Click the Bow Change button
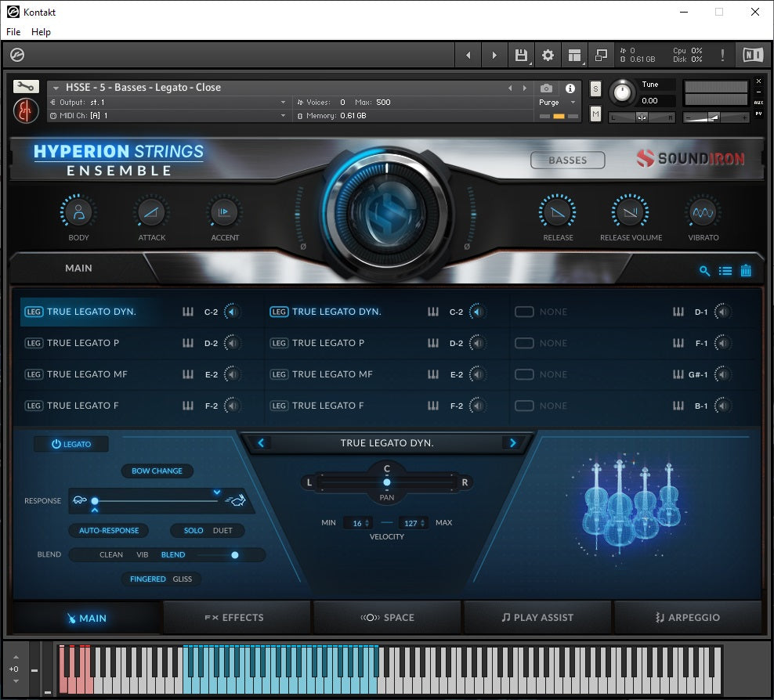774x700 pixels. click(157, 471)
